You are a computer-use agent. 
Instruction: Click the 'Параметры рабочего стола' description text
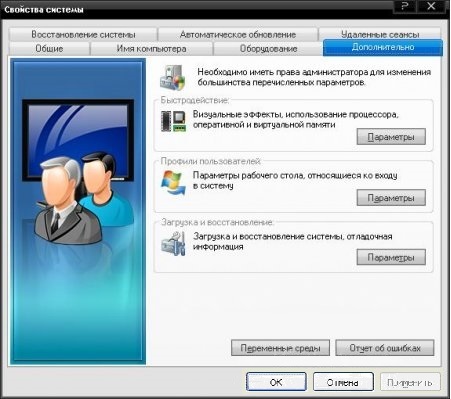[249, 175]
